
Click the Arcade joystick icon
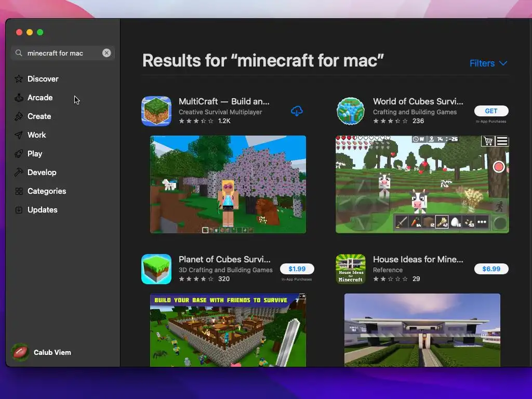click(19, 98)
